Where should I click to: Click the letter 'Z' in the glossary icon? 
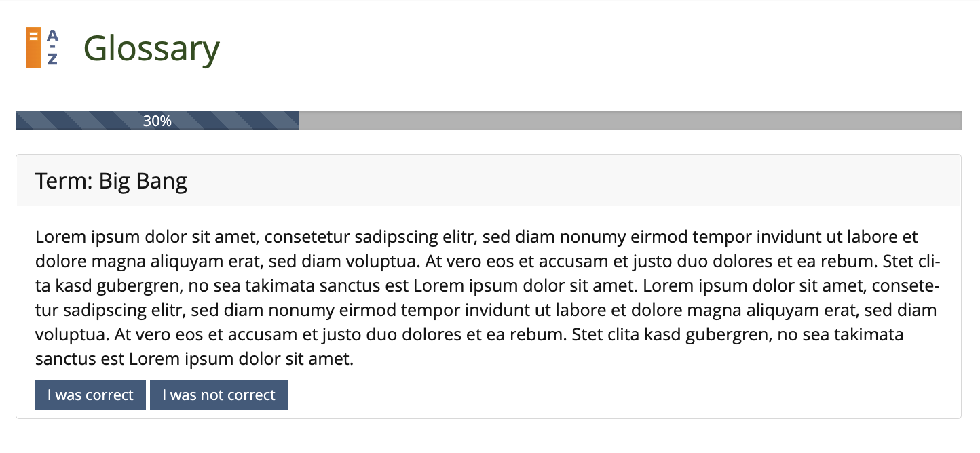[52, 59]
